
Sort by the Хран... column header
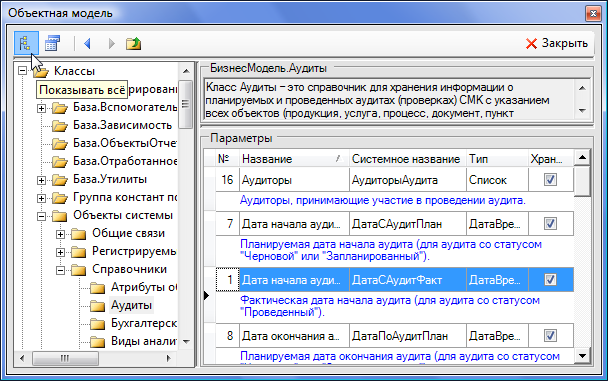551,159
